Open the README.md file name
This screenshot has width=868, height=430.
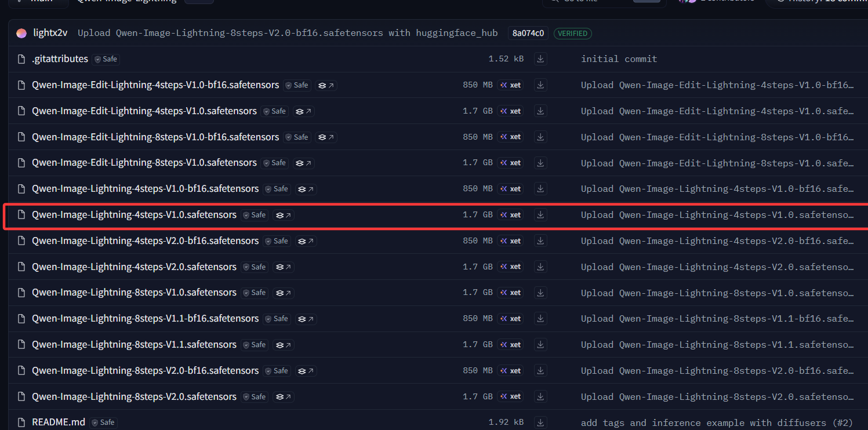pyautogui.click(x=59, y=422)
